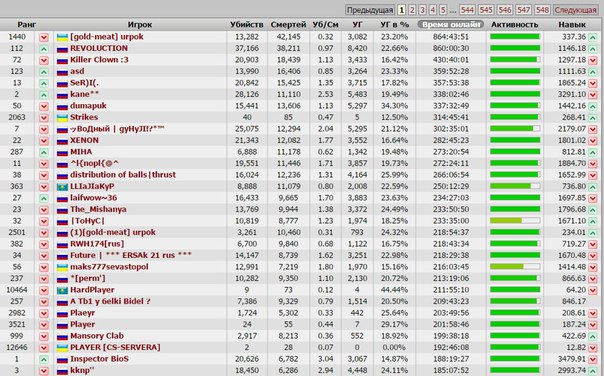This screenshot has height=376, width=604.
Task: Click the red skill-change arrow in kane** row
Action: click(592, 95)
